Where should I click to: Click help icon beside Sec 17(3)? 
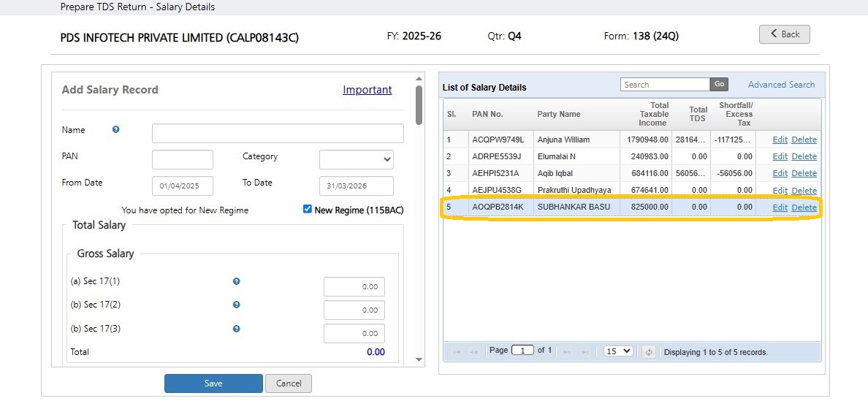[237, 329]
